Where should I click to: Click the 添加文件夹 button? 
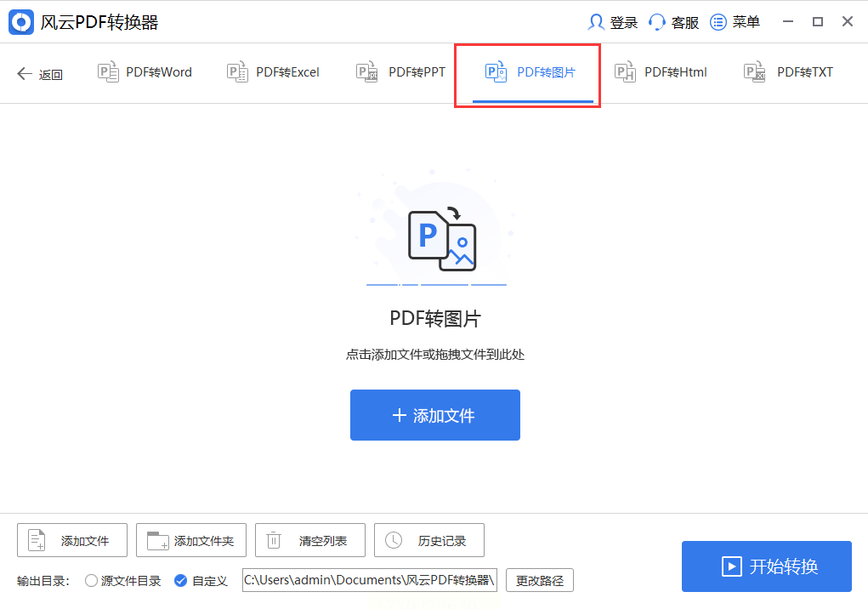click(x=191, y=540)
